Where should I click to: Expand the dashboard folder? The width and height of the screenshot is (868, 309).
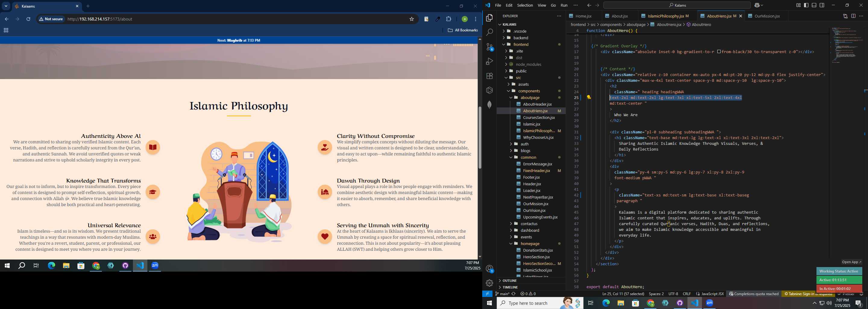coord(531,231)
